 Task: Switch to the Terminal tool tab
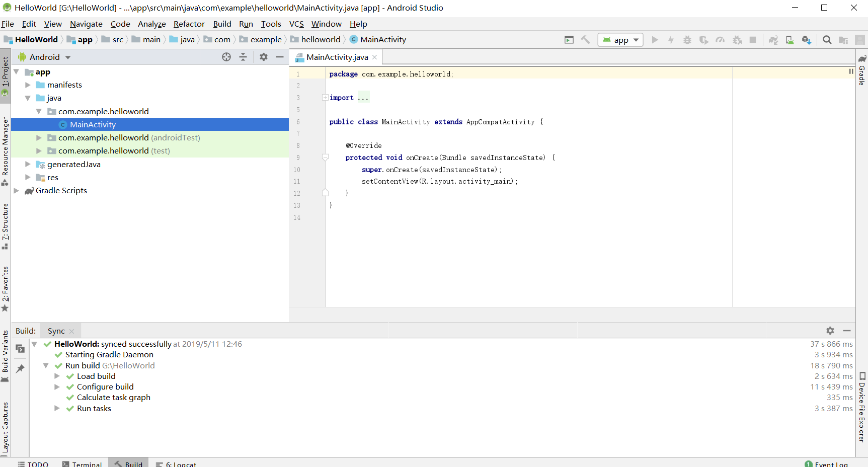point(82,464)
